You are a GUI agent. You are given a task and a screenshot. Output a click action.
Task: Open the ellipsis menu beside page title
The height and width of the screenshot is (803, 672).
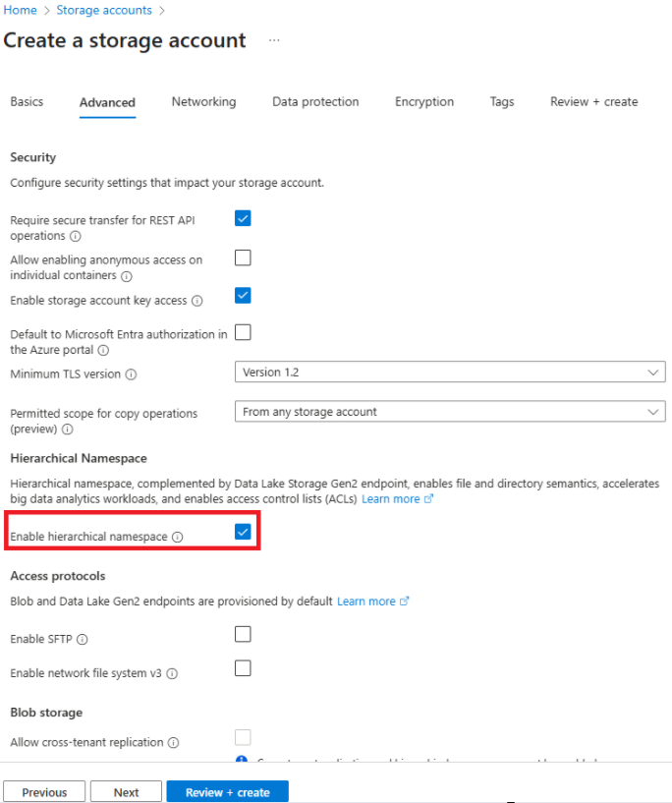274,40
